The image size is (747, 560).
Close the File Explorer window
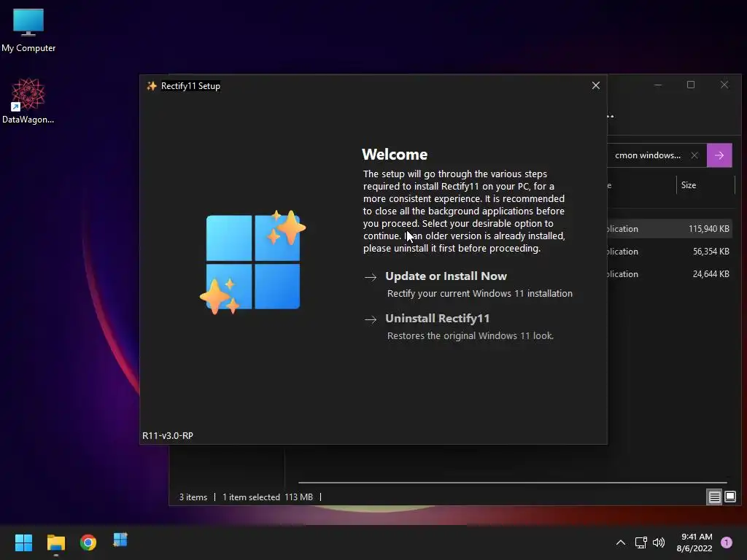pos(724,85)
